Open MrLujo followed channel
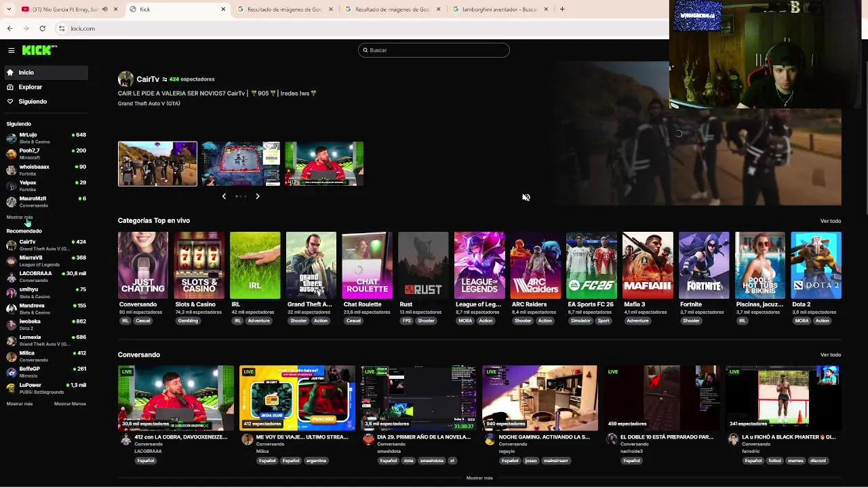This screenshot has height=488, width=868. (45, 138)
